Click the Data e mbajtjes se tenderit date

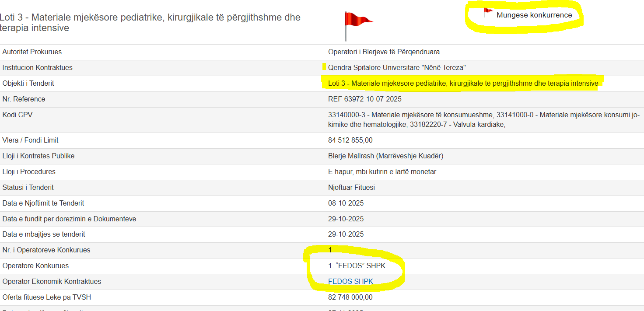pos(346,234)
